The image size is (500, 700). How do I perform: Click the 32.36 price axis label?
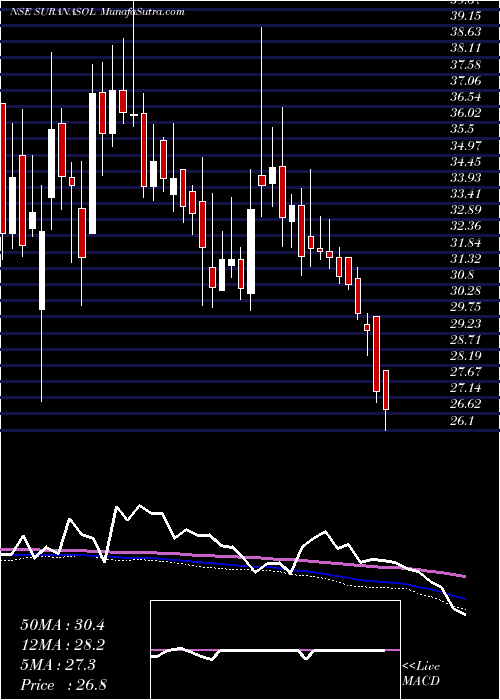coord(466,226)
